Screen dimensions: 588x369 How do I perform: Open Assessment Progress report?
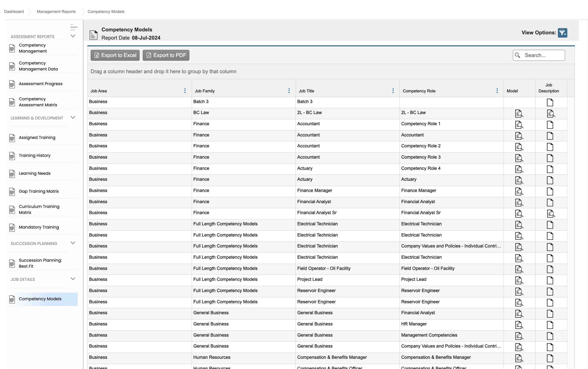pyautogui.click(x=43, y=84)
